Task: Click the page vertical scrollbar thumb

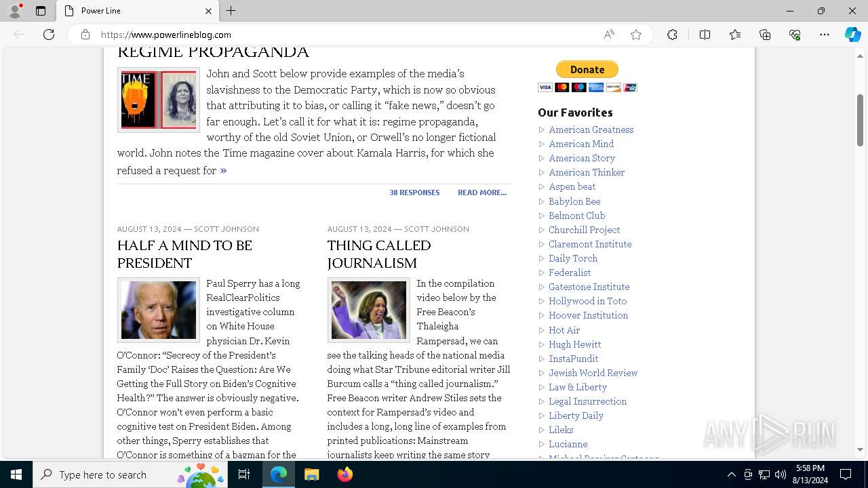Action: (x=860, y=119)
